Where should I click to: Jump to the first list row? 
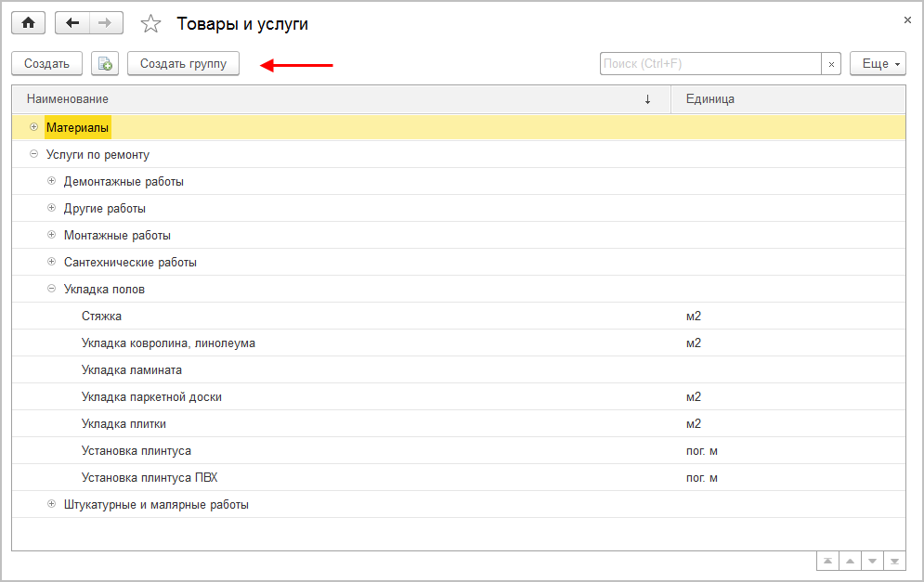826,561
